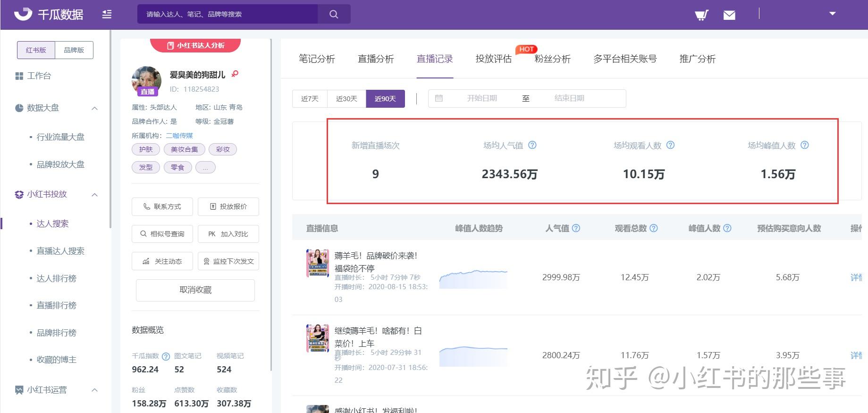Click the question icon beside 千瓜指数
The image size is (868, 413).
pyautogui.click(x=166, y=356)
